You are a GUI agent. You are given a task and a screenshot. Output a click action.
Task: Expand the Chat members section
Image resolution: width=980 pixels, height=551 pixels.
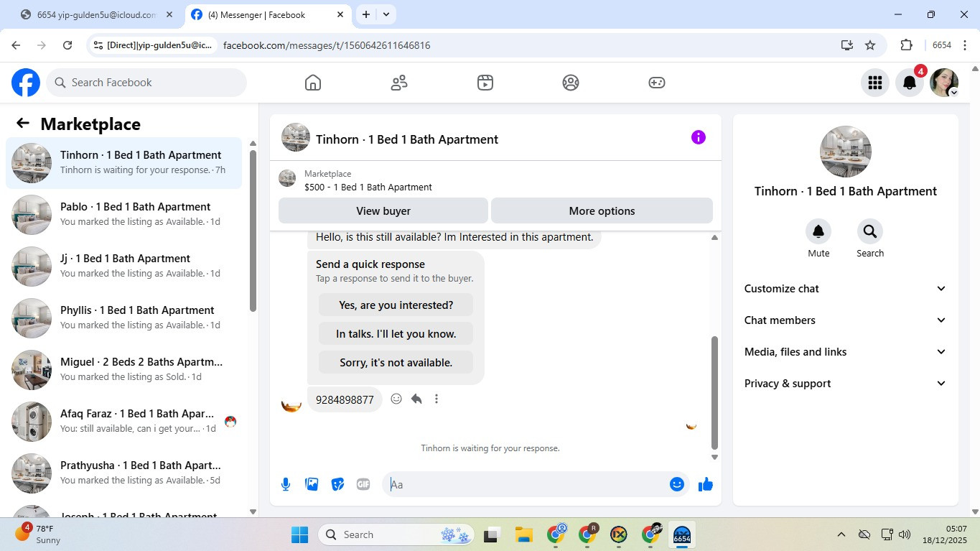(x=846, y=320)
